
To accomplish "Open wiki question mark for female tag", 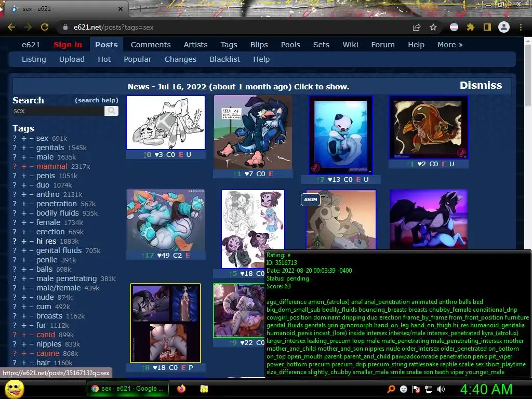I will coord(15,222).
